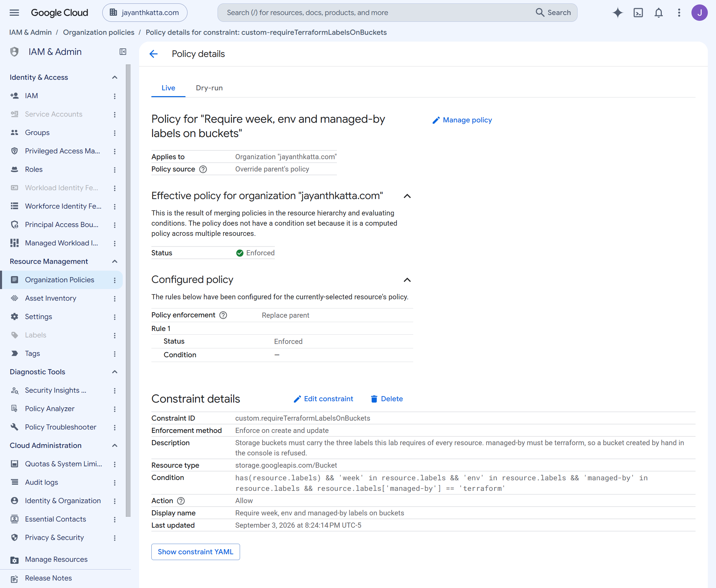This screenshot has height=588, width=716.
Task: Select the Constraint ID value text
Action: pyautogui.click(x=302, y=418)
